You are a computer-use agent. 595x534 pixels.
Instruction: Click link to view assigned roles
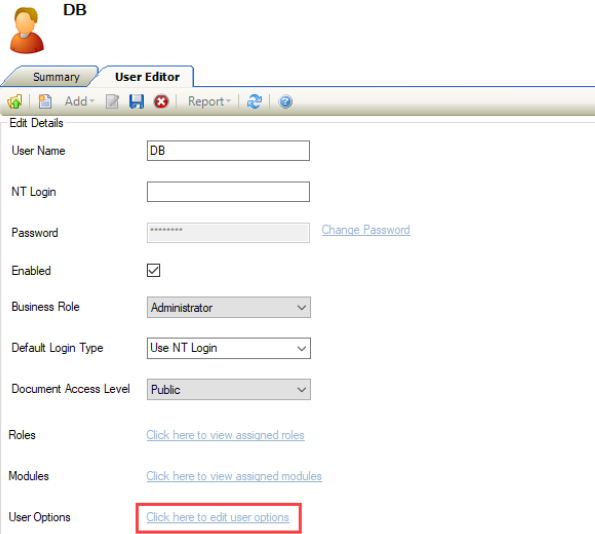point(225,435)
